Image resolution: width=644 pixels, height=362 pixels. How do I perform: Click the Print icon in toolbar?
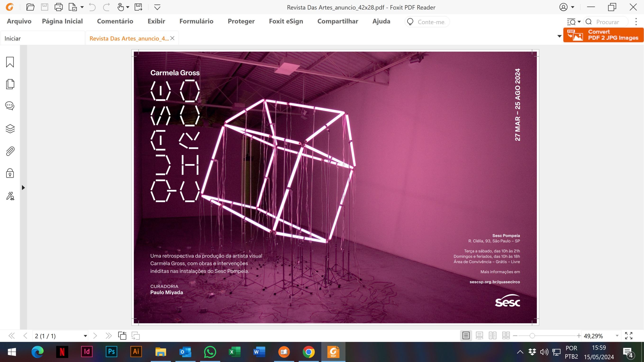[x=59, y=7]
